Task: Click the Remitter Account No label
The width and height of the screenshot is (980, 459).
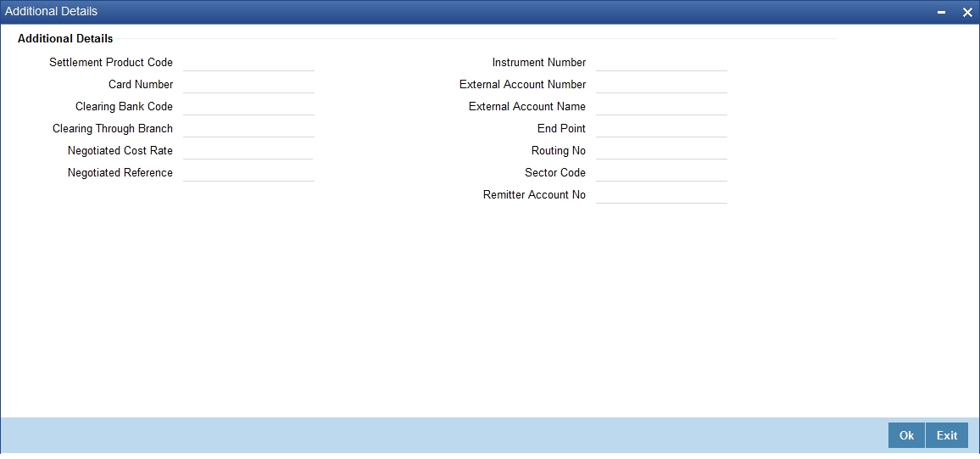Action: [534, 195]
